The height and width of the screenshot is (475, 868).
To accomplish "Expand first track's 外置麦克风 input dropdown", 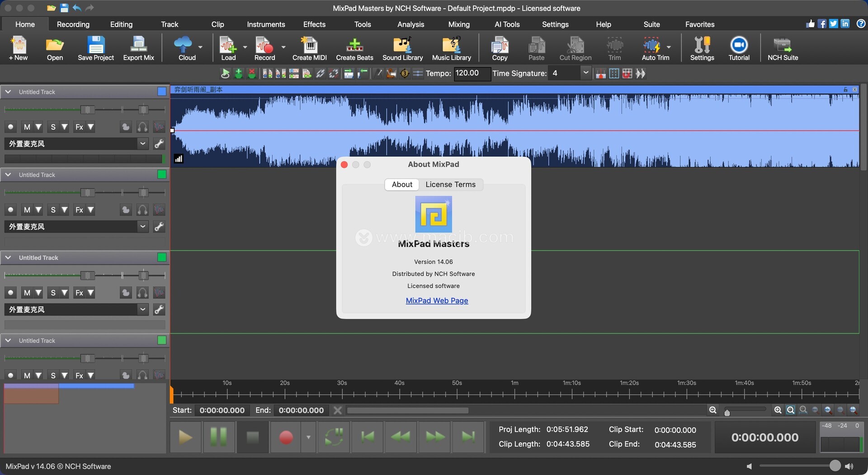I will [142, 144].
